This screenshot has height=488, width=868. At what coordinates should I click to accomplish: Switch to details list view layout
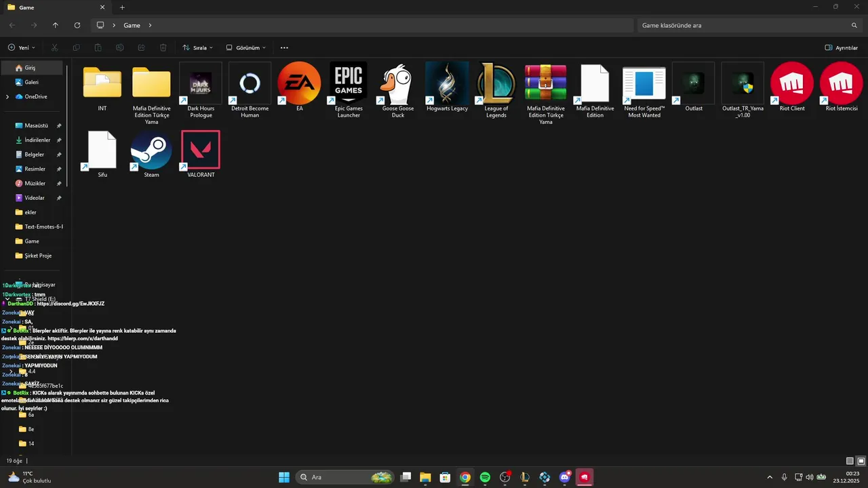pyautogui.click(x=850, y=461)
